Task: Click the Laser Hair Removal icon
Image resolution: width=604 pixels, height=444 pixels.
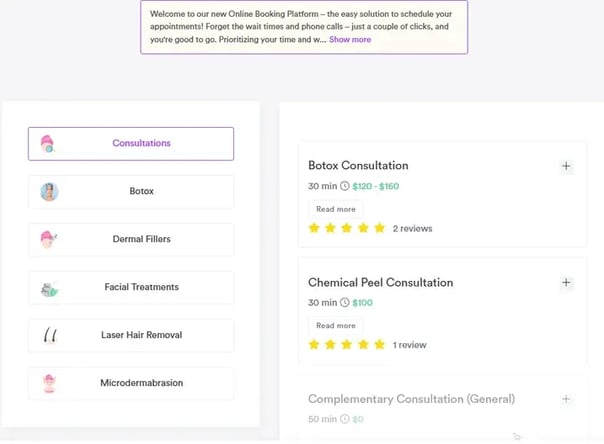Action: (x=50, y=335)
